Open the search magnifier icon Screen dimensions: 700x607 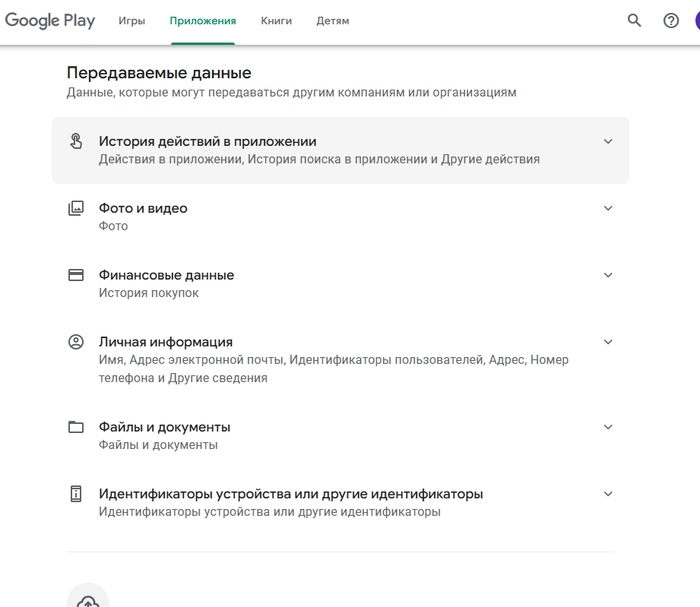[634, 20]
